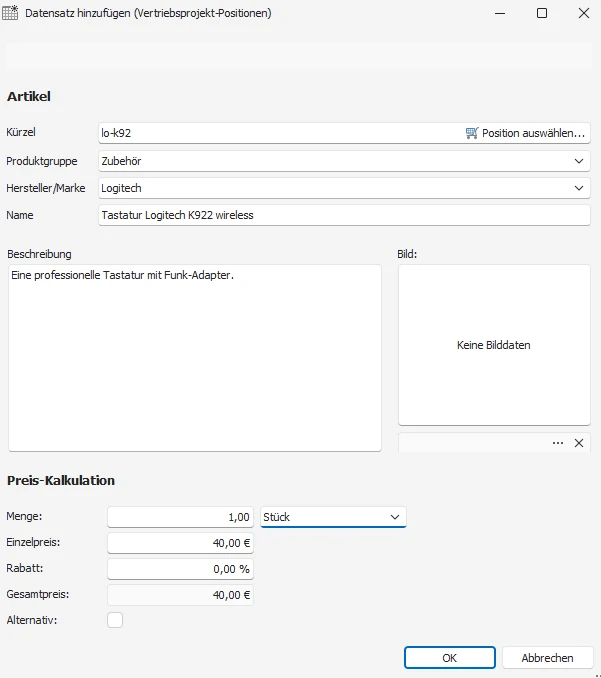Screen dimensions: 601x678
Task: Click the Zubehör value in Produktgruppe
Action: coord(121,161)
